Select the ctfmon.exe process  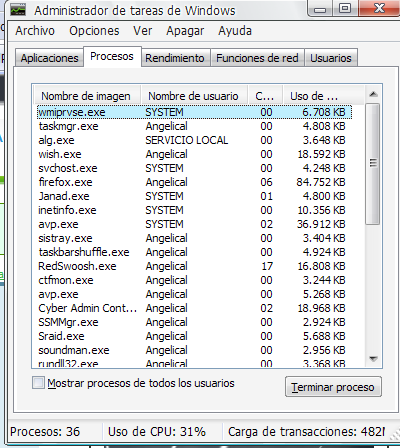coord(194,280)
